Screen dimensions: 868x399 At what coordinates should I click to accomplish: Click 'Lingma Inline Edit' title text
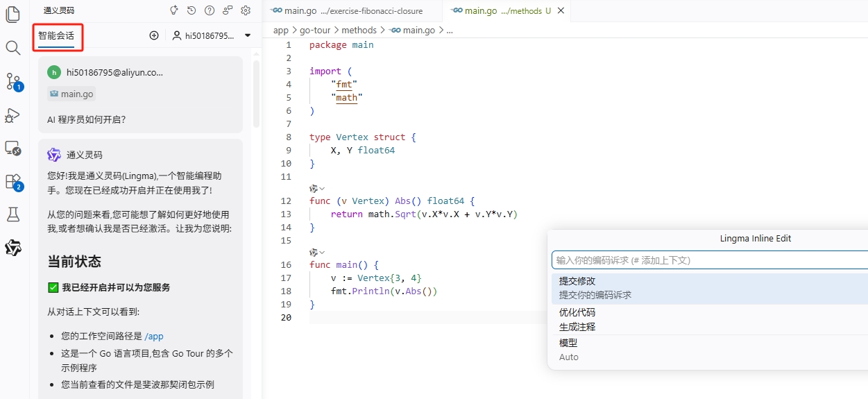756,238
